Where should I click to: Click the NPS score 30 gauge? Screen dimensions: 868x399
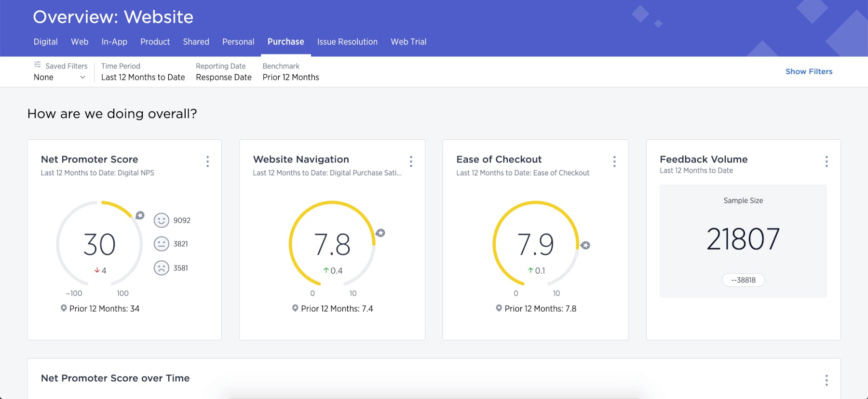point(99,243)
